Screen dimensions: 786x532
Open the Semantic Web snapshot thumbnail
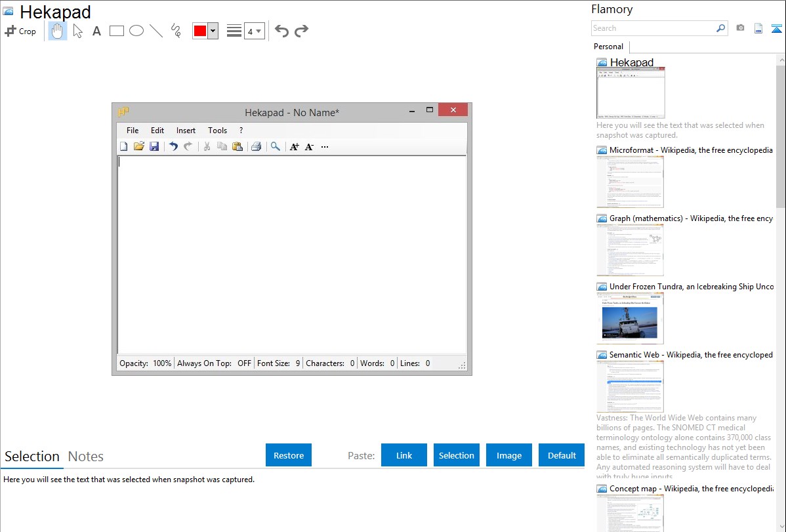coord(630,386)
